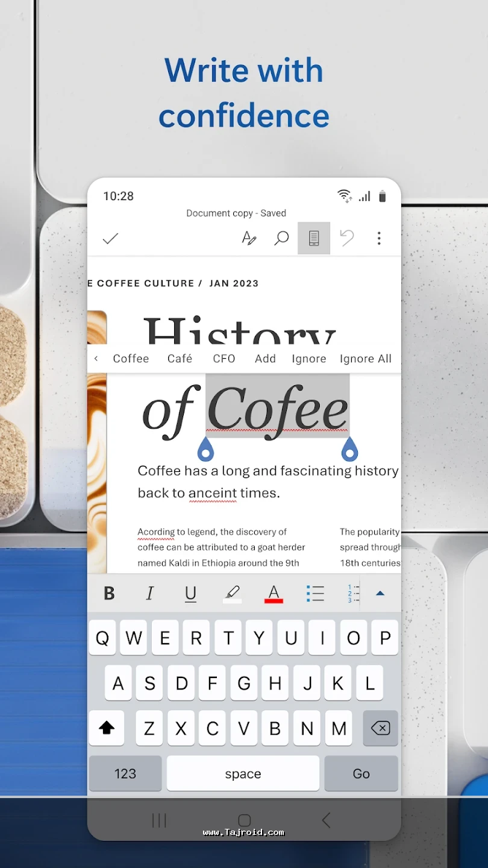The image size is (488, 868).
Task: Tap the misspelled word 'anceint'
Action: (212, 493)
